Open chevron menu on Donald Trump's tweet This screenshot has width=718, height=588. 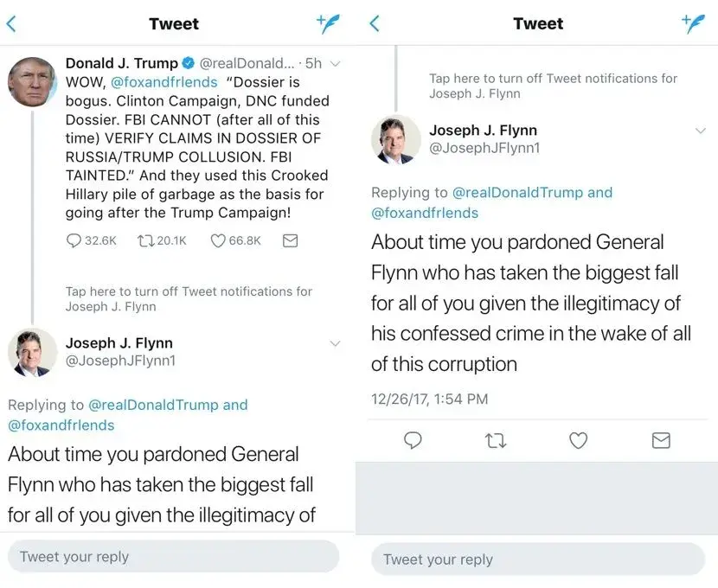tap(336, 64)
